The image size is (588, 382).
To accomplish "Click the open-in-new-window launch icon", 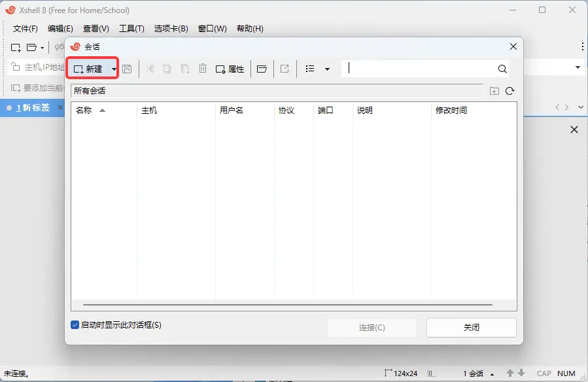I will [x=285, y=69].
